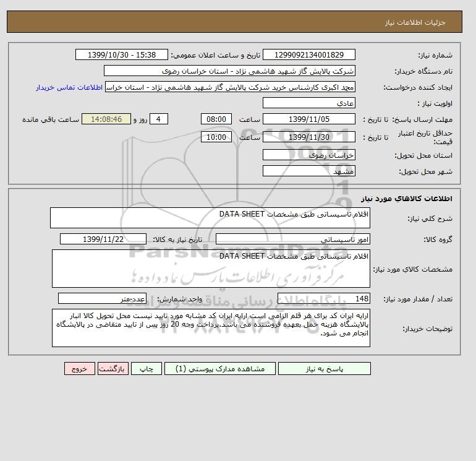This screenshot has width=476, height=461.
Task: Select the buyer notes text area
Action: 211,328
